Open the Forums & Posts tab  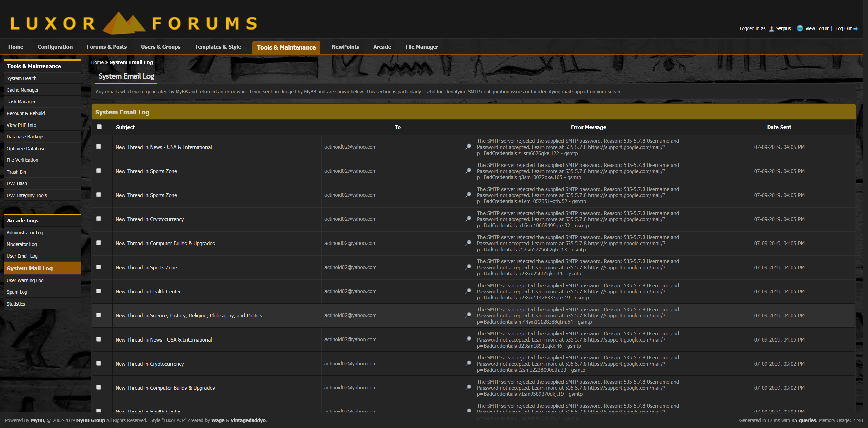[x=107, y=47]
